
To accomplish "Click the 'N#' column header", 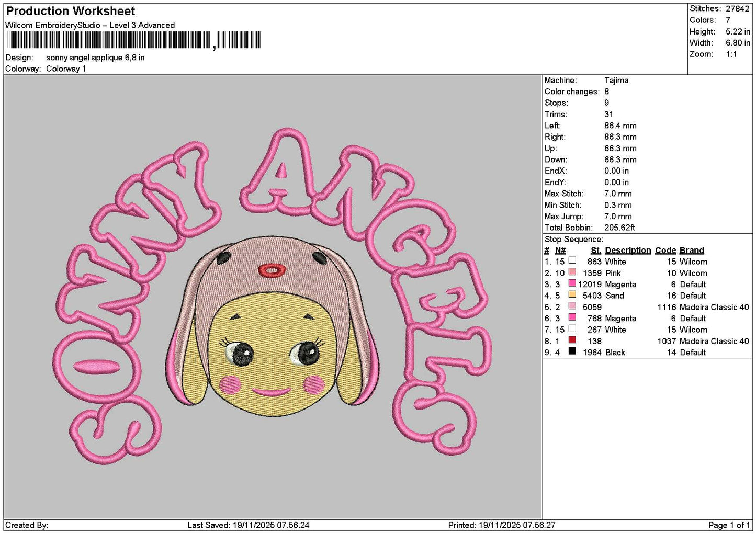I will coord(560,251).
